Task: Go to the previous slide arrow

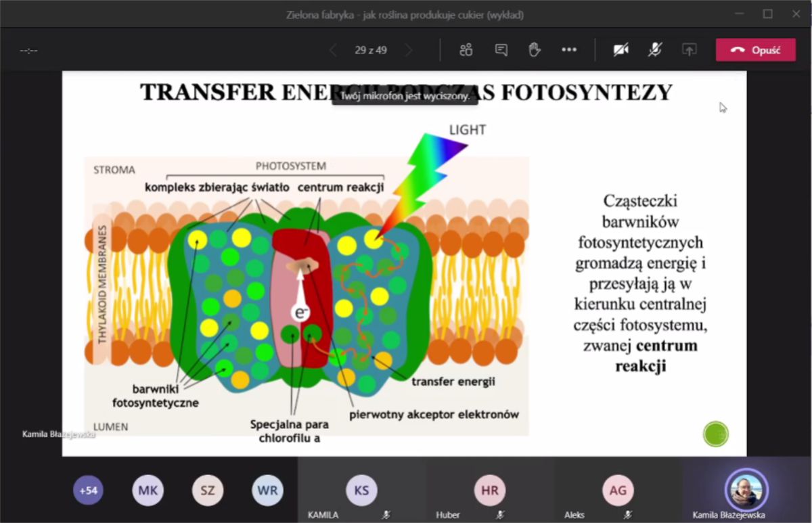Action: [333, 50]
